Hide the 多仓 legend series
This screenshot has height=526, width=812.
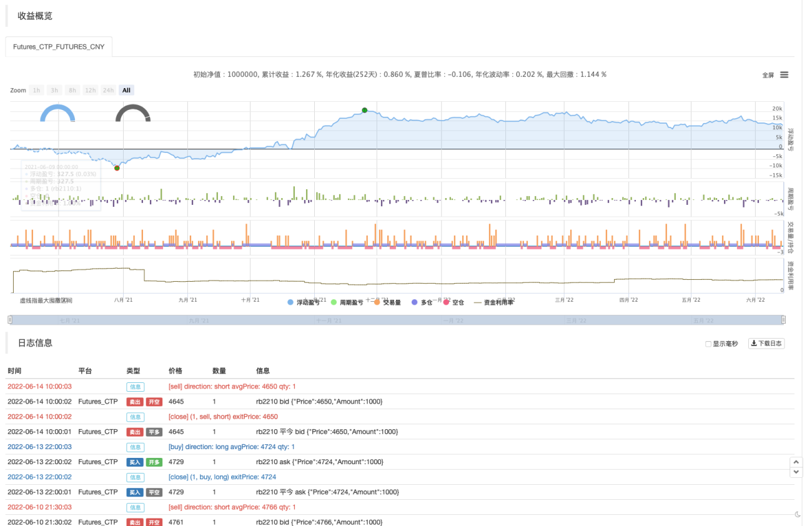point(422,302)
